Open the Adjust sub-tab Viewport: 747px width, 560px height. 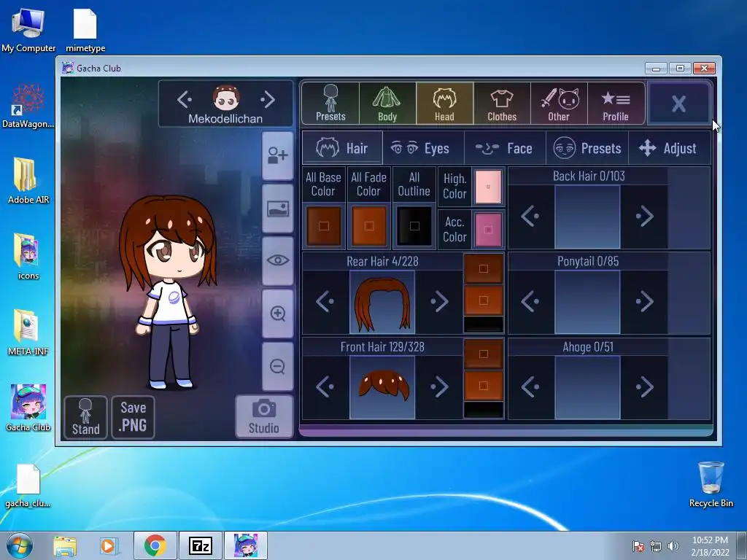[x=670, y=148]
